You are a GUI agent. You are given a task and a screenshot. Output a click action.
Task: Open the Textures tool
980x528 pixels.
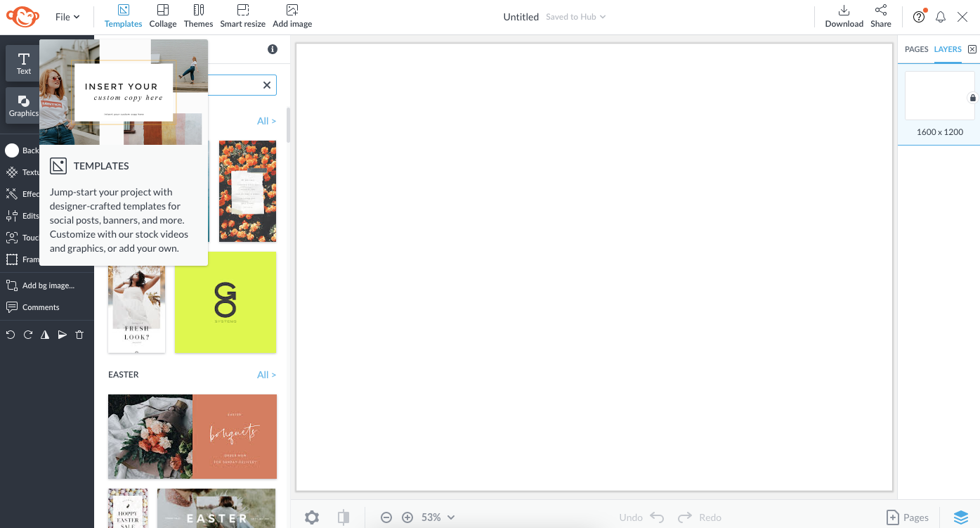pyautogui.click(x=21, y=172)
